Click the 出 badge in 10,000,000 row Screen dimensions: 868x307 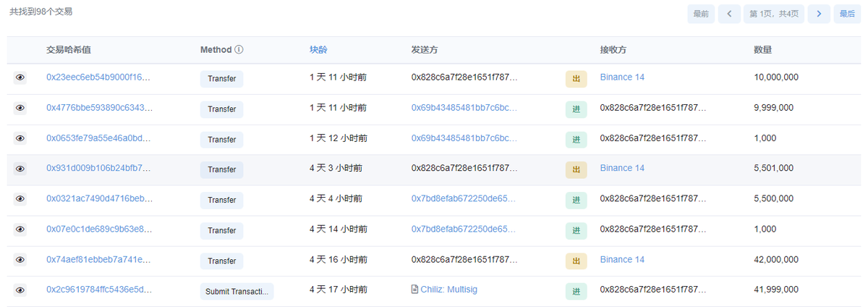click(576, 78)
